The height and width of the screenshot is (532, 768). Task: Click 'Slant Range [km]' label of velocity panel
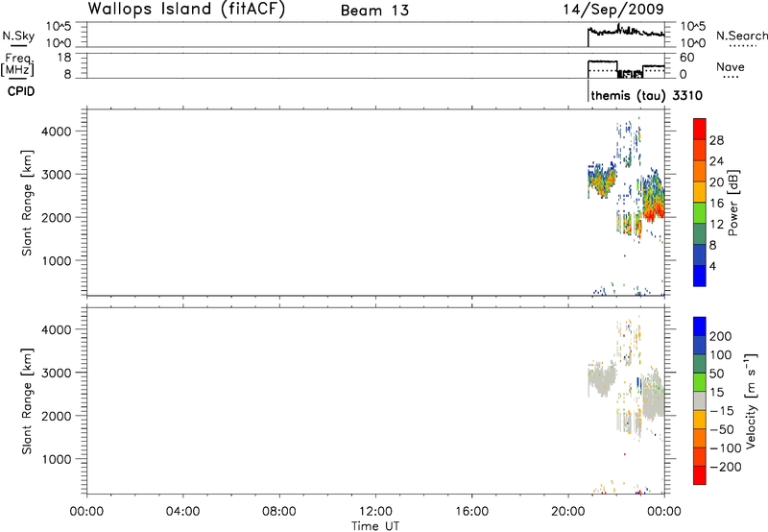pos(27,401)
